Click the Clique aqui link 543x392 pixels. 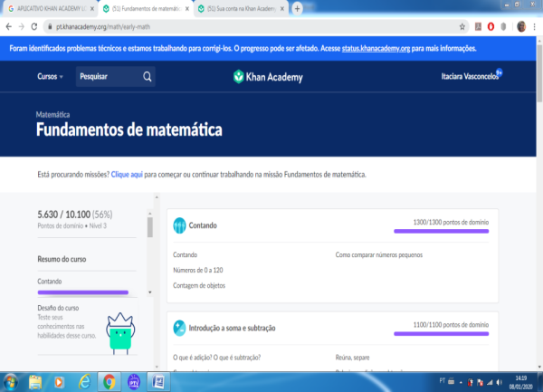pyautogui.click(x=127, y=175)
